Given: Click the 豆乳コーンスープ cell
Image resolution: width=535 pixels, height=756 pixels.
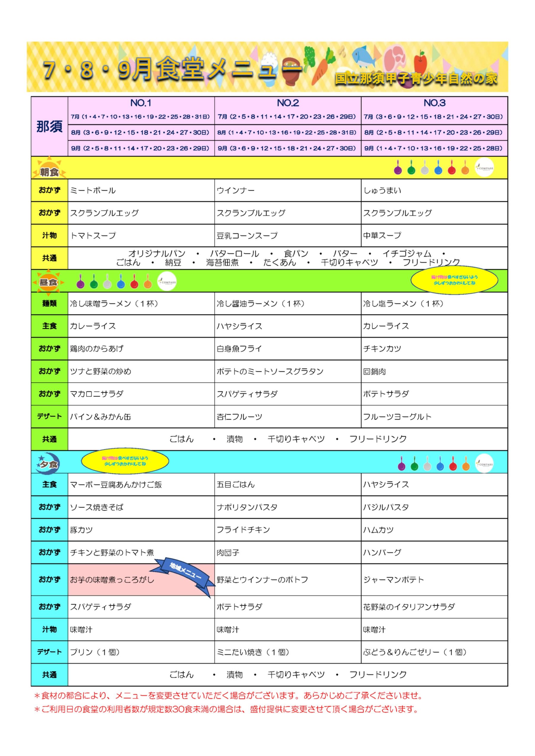Looking at the screenshot, I should pos(288,236).
